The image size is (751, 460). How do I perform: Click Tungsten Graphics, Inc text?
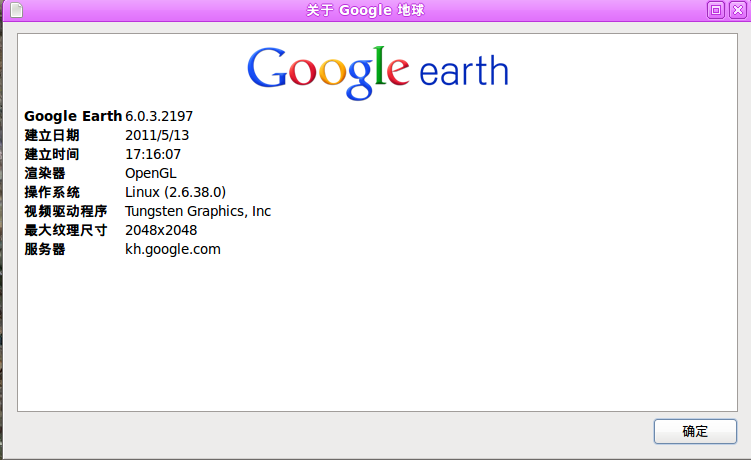tap(198, 211)
